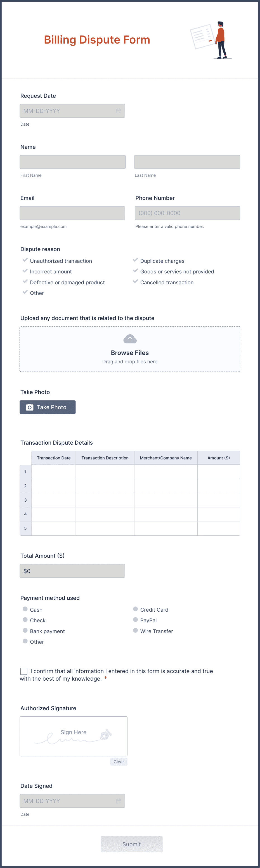Check the Cancelled transaction reason
This screenshot has height=868, width=260.
click(x=135, y=282)
